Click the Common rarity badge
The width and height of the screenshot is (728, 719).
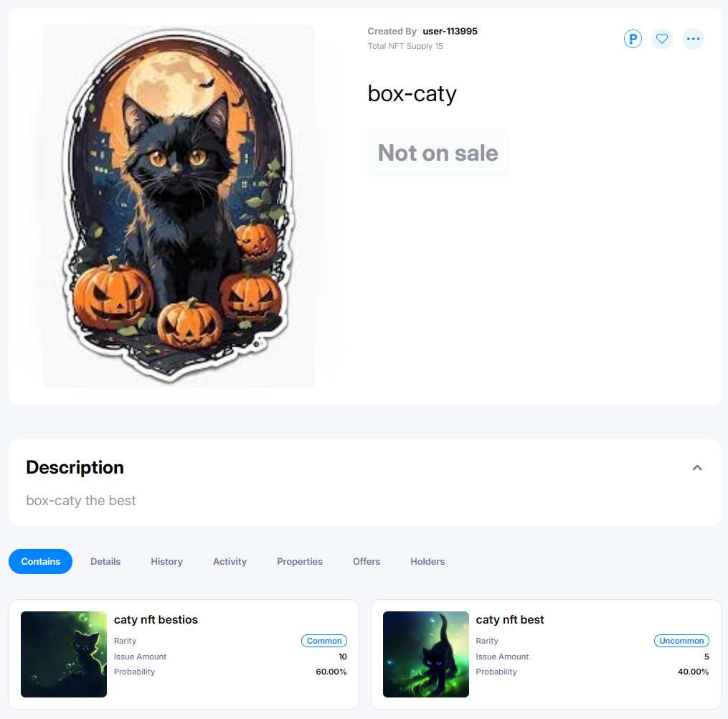tap(324, 641)
